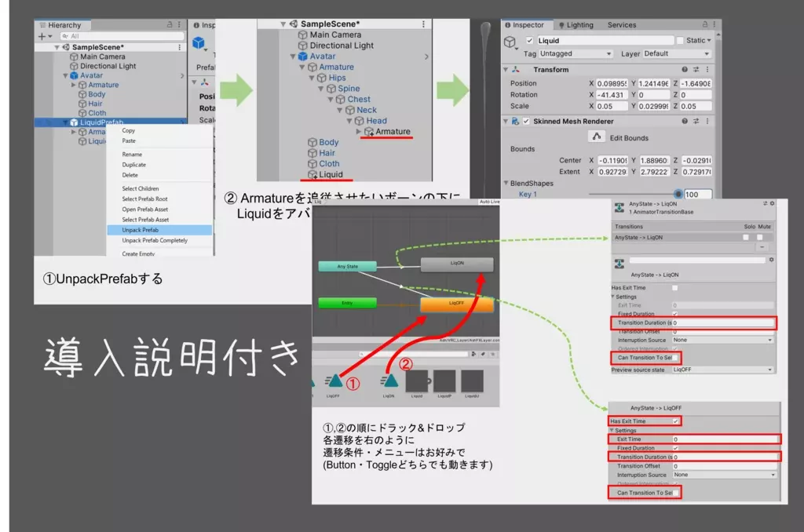The width and height of the screenshot is (804, 532).
Task: Toggle Can Transition To Self in AnyState -> LiqOFF
Action: pos(676,493)
